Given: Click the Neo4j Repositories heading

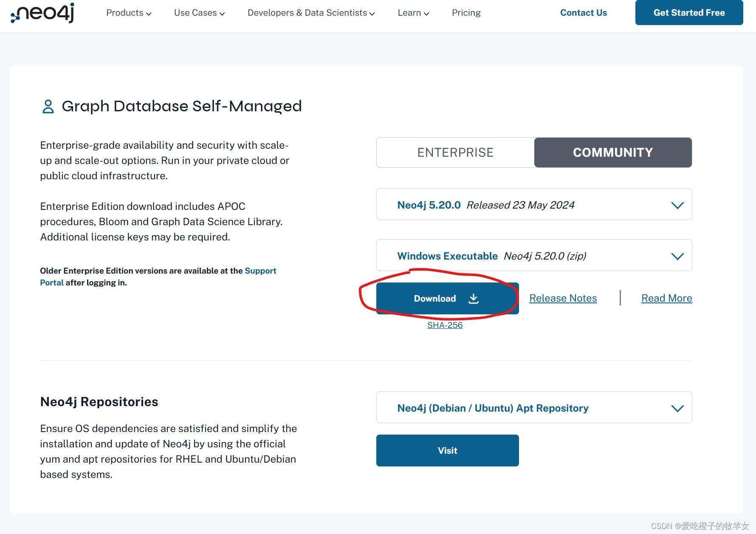Looking at the screenshot, I should pos(99,402).
